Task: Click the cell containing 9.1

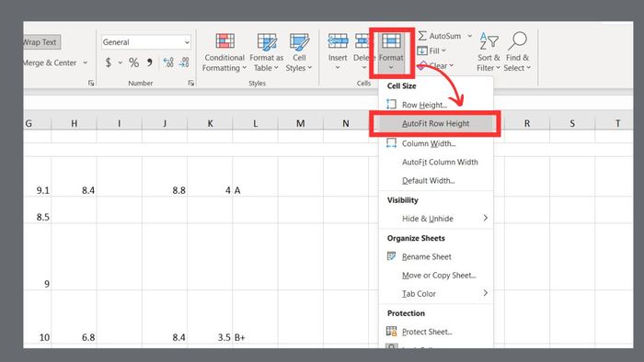Action: click(38, 176)
